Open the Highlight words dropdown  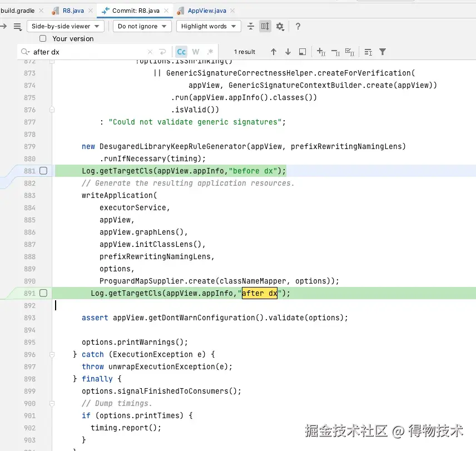(209, 26)
